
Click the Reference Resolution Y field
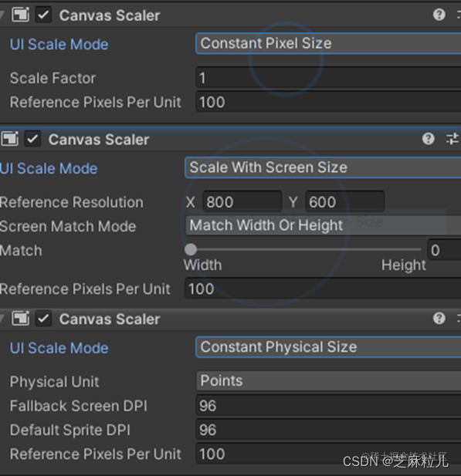345,201
